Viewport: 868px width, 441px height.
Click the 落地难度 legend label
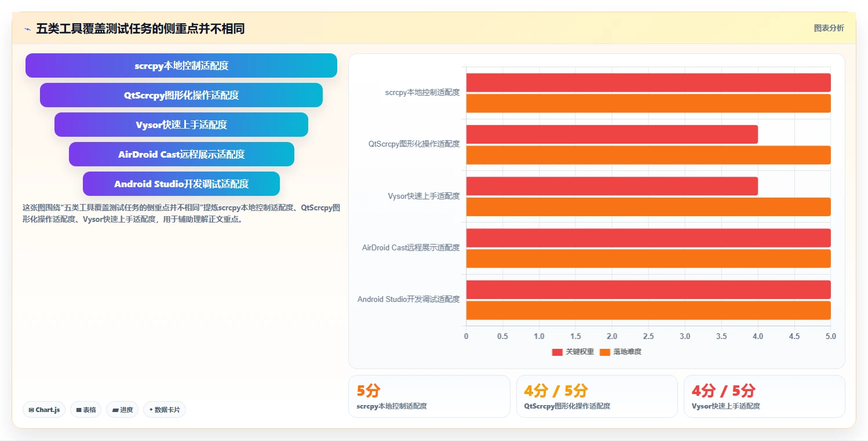[628, 352]
